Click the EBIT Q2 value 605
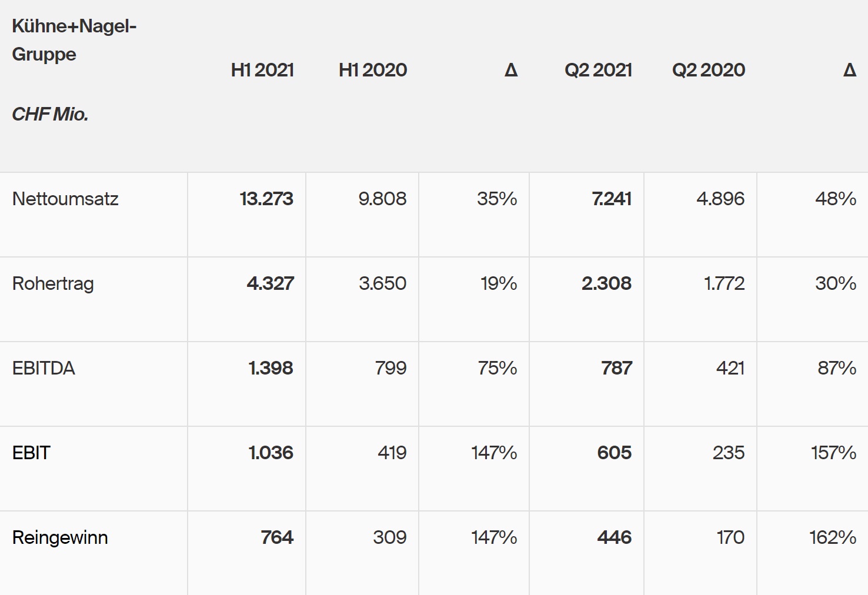 pos(614,453)
